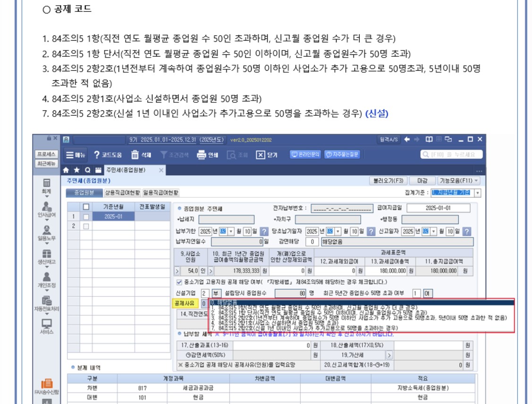Click the multi-window icon in title bar
This screenshot has height=404, width=532.
[x=448, y=139]
